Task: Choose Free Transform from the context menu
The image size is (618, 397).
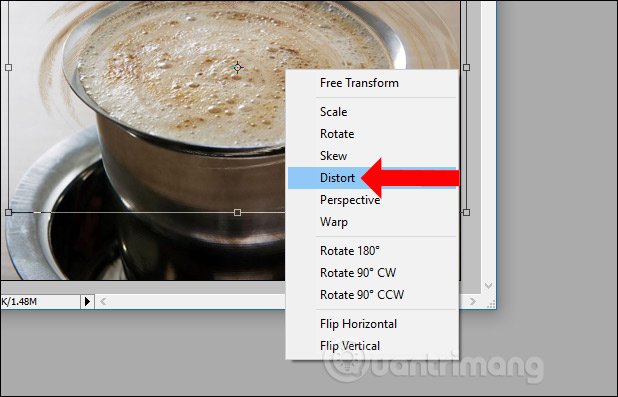Action: click(x=372, y=83)
